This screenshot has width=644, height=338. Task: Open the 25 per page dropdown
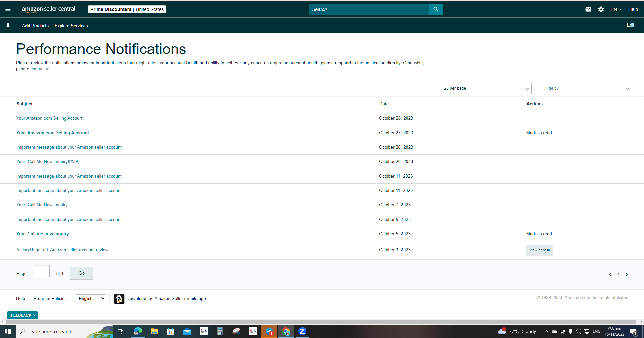pos(486,88)
